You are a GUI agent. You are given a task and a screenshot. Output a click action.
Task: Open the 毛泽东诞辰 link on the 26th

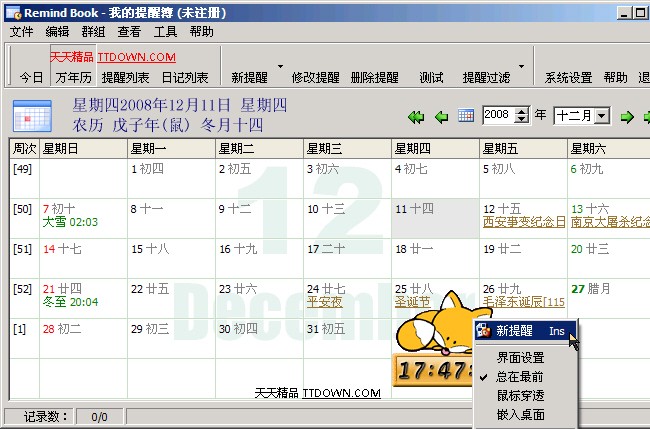(524, 302)
